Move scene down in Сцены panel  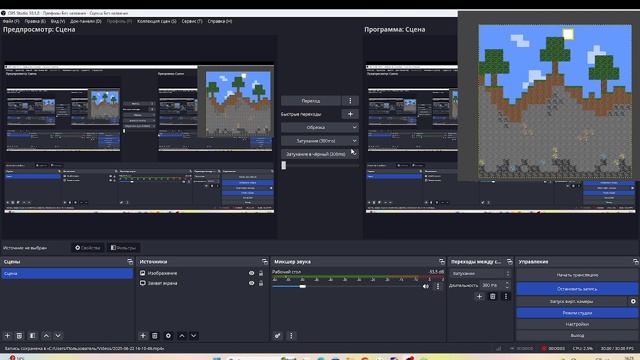pyautogui.click(x=58, y=336)
